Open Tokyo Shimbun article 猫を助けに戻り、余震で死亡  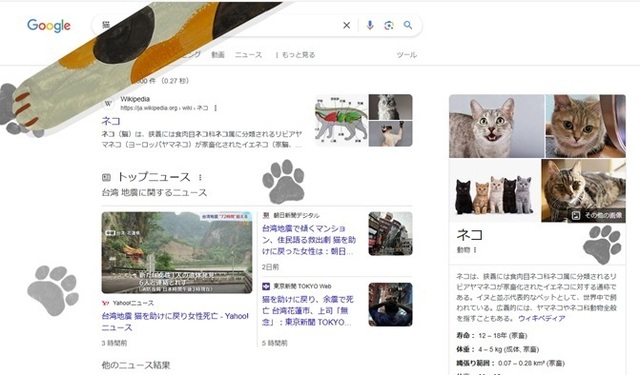[308, 311]
